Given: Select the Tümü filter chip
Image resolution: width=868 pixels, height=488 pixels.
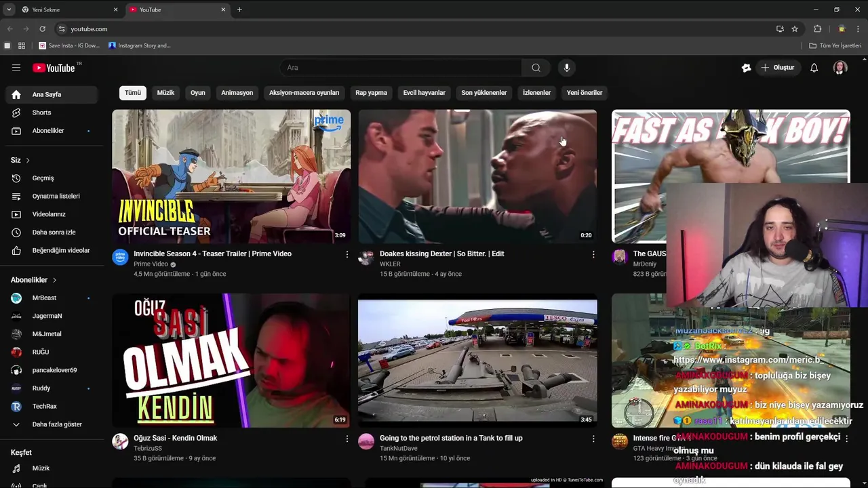Looking at the screenshot, I should click(x=133, y=93).
